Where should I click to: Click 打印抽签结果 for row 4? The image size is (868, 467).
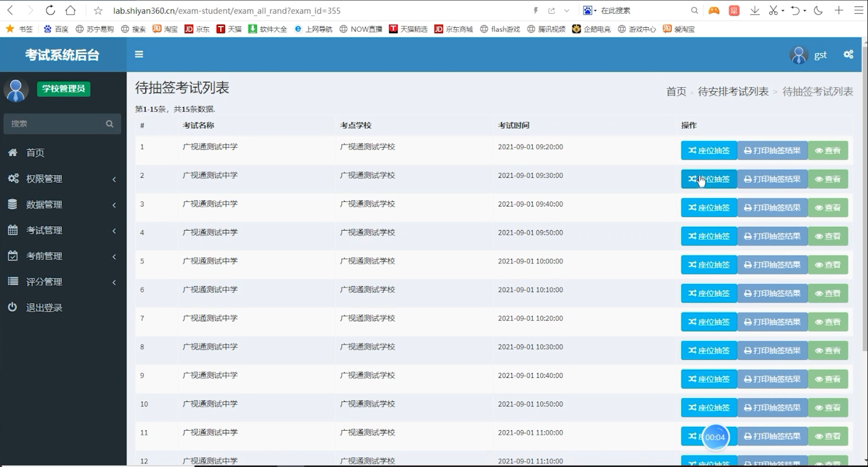point(772,236)
